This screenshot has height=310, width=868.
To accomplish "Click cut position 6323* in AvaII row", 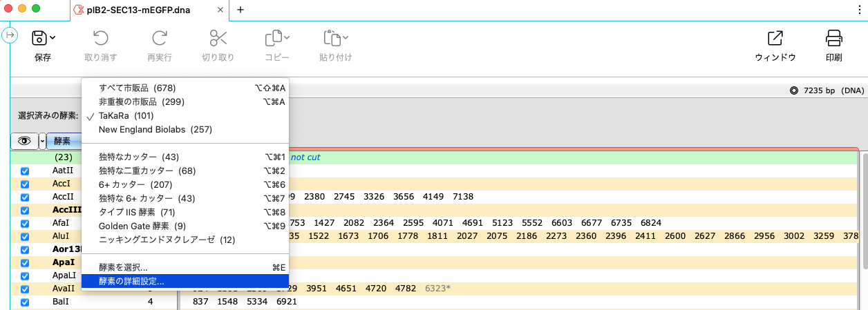I will pyautogui.click(x=437, y=289).
